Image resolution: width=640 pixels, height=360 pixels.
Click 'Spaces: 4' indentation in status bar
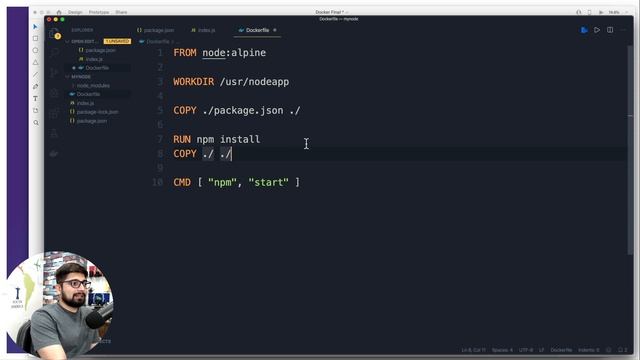tap(502, 350)
